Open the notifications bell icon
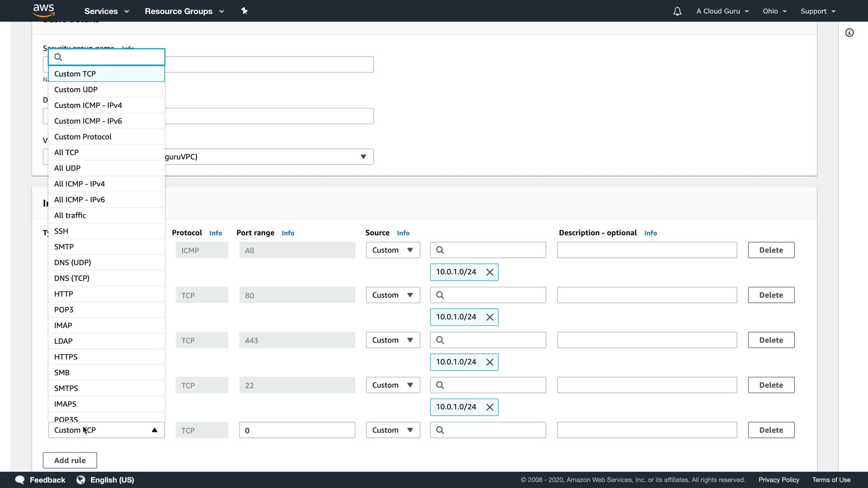The height and width of the screenshot is (488, 868). tap(677, 11)
